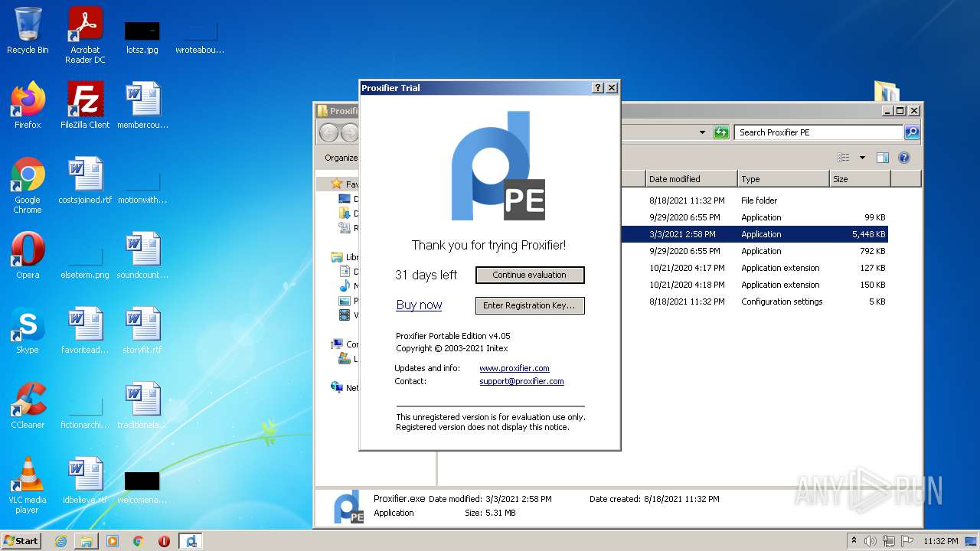Open Internet Explorer from the taskbar
Screen dimensions: 980x551
[60, 541]
